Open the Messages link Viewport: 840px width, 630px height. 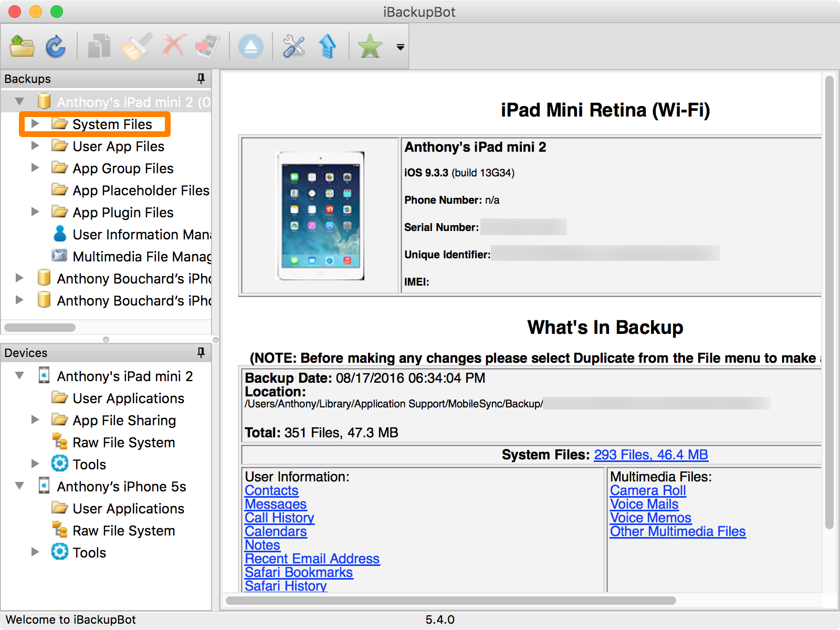click(x=276, y=504)
